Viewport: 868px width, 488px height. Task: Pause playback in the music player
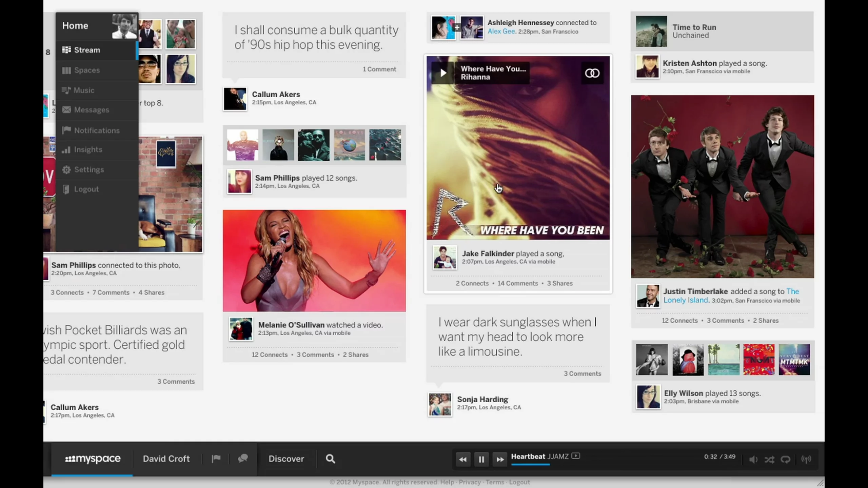pyautogui.click(x=481, y=459)
